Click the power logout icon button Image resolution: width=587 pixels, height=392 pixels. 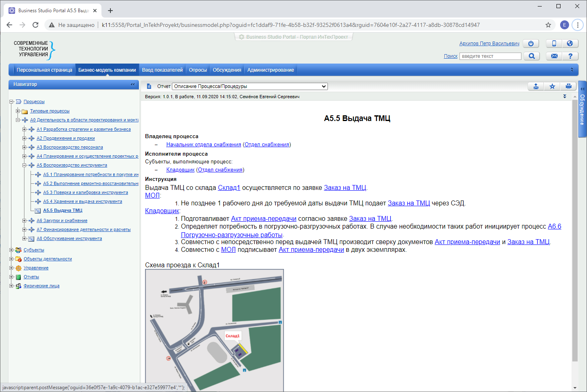click(x=531, y=44)
